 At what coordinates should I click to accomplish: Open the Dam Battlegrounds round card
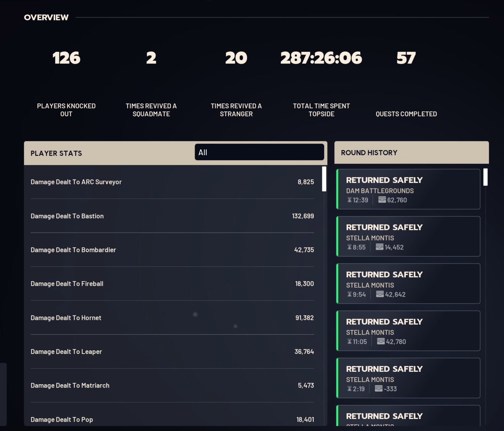(408, 189)
